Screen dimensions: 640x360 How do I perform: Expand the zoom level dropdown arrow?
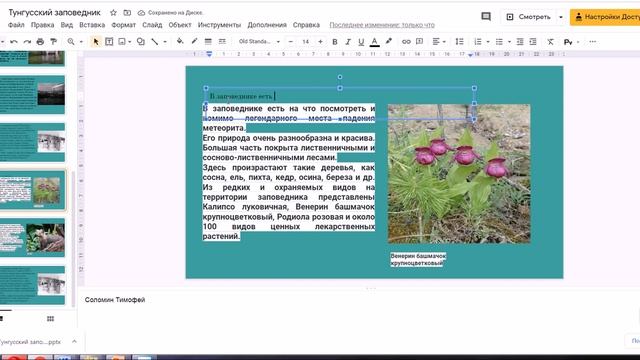coord(81,42)
